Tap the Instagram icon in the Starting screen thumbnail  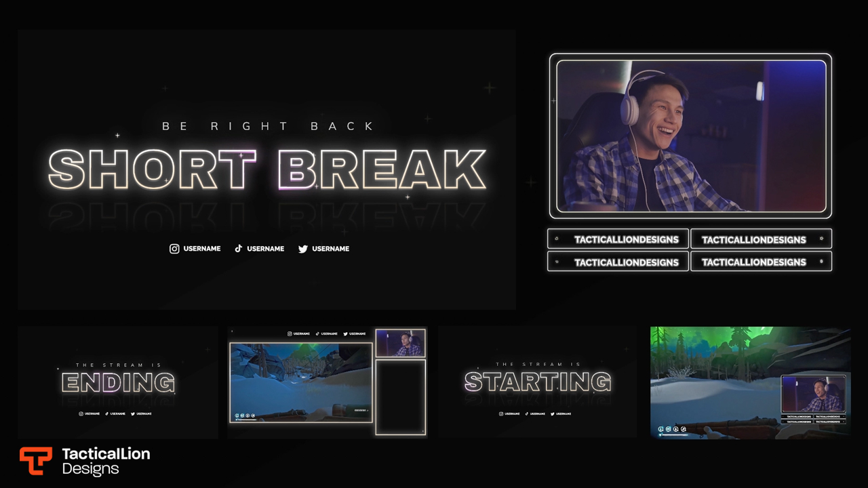click(x=502, y=413)
